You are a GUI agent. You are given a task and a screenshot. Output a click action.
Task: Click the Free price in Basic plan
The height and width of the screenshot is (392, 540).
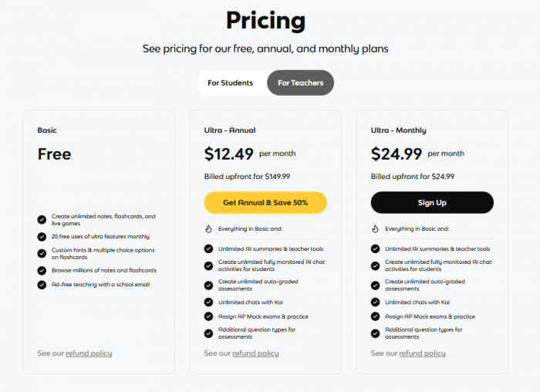pyautogui.click(x=54, y=154)
